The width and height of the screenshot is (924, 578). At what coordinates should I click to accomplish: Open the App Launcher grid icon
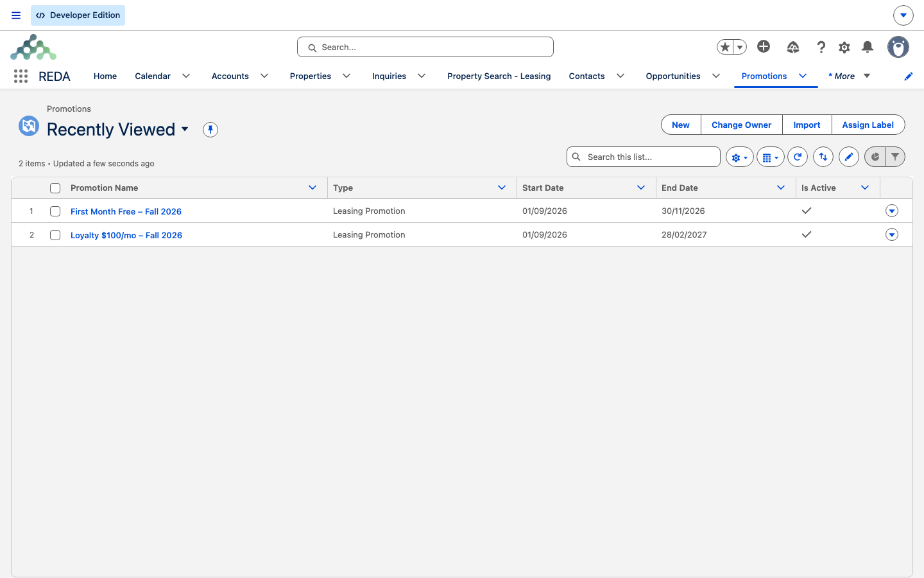pos(21,76)
